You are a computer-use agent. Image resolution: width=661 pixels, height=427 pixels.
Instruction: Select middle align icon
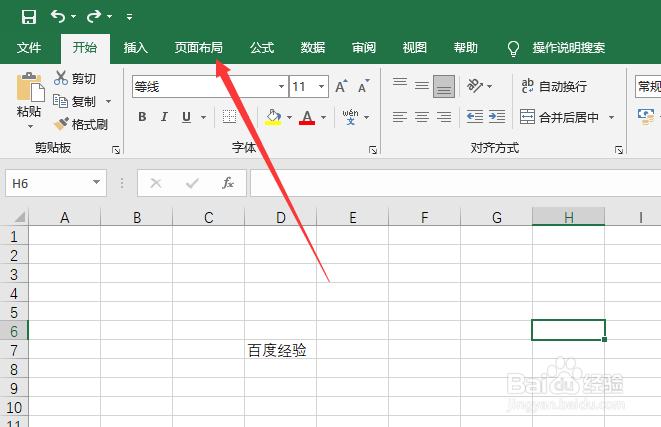tap(422, 86)
